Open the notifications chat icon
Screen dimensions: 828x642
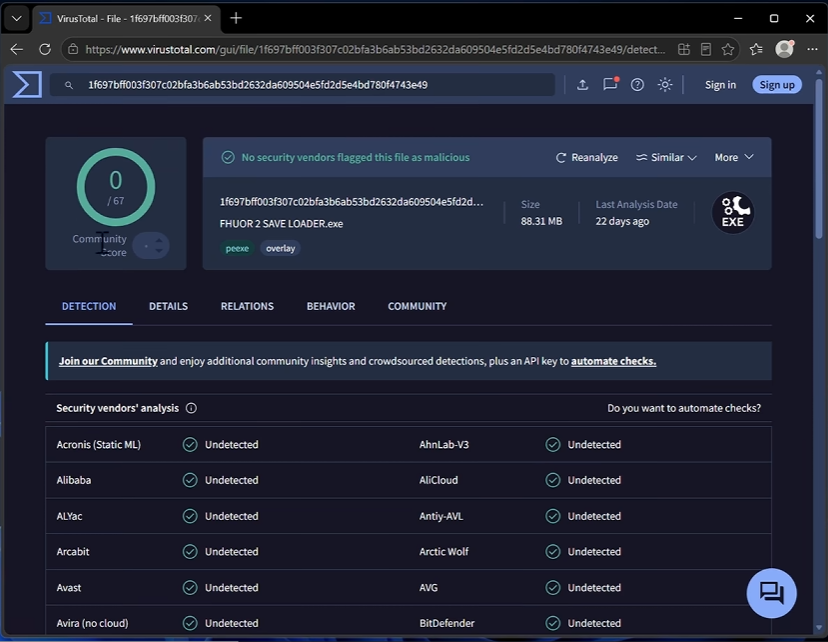coord(610,84)
